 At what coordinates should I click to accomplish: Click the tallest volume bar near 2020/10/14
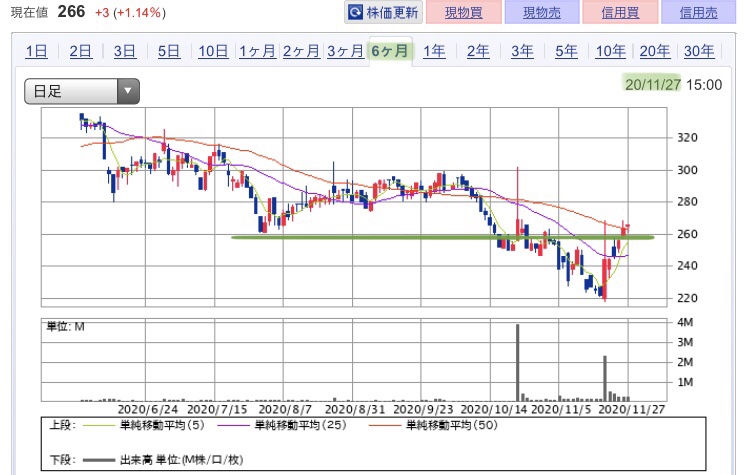pos(517,363)
